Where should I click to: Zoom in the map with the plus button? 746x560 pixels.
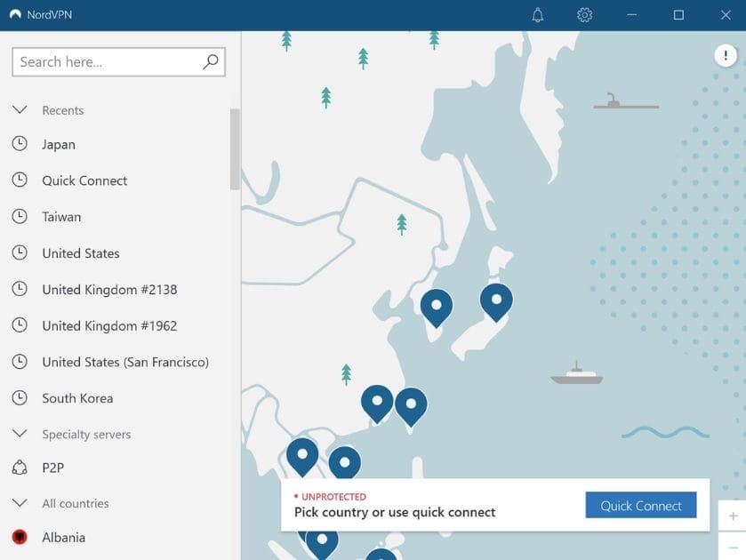[x=733, y=516]
